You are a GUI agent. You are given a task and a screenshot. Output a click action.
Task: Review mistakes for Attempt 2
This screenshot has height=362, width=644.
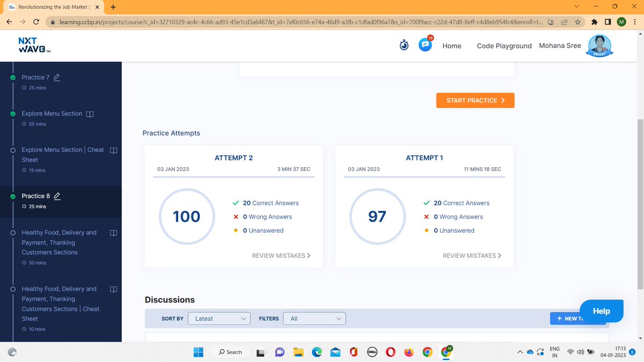point(281,256)
